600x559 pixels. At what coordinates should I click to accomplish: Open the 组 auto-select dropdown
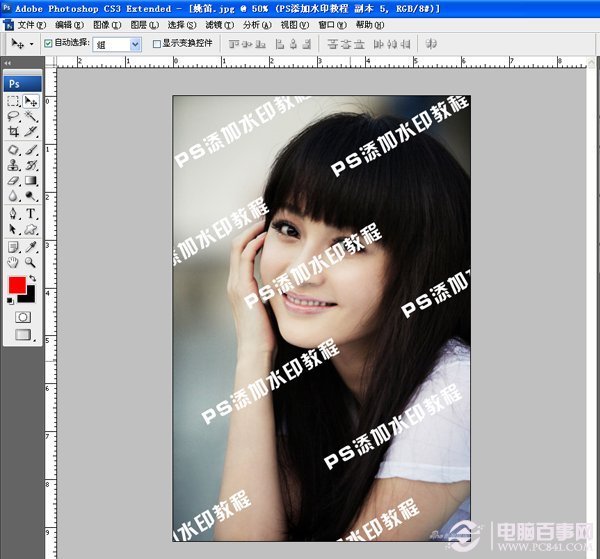point(117,44)
